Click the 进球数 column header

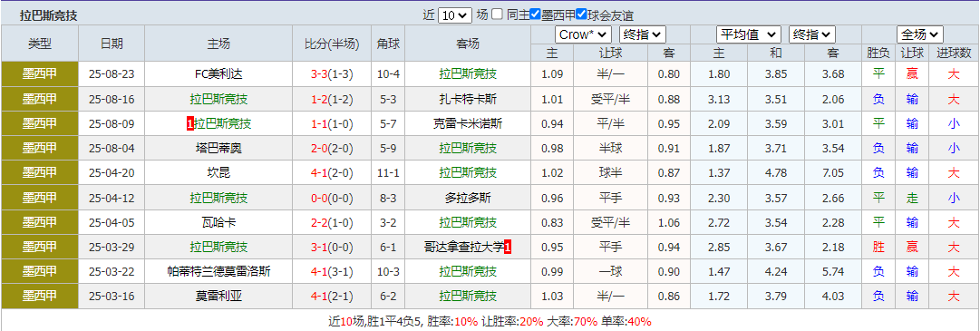[954, 54]
